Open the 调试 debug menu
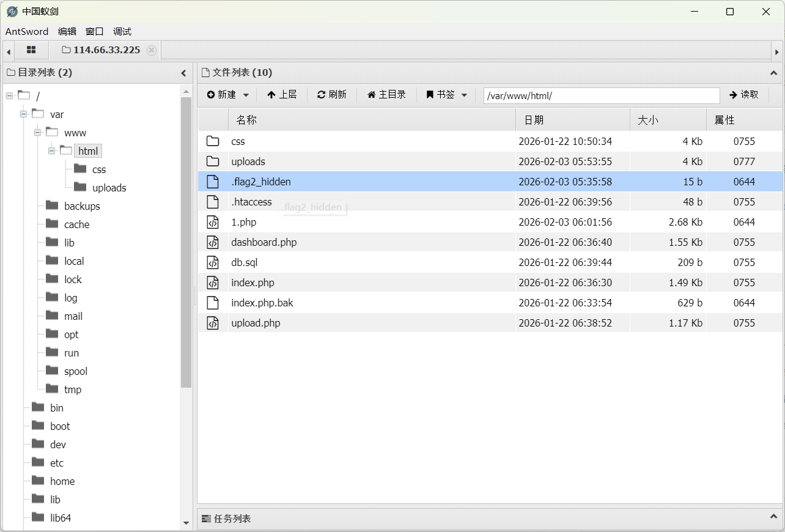Image resolution: width=785 pixels, height=532 pixels. click(122, 32)
